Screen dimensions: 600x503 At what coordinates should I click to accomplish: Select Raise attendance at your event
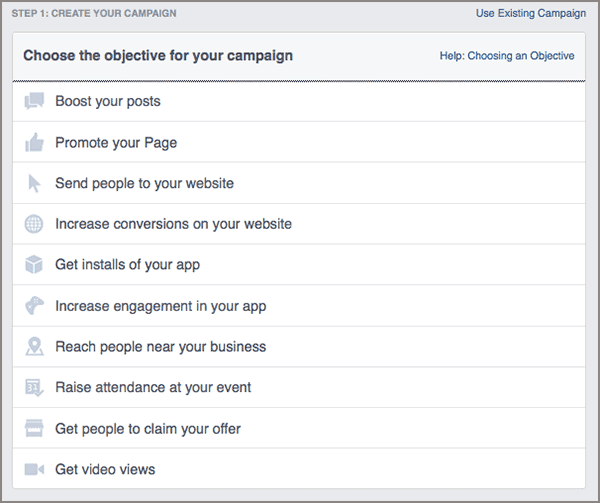tap(153, 387)
